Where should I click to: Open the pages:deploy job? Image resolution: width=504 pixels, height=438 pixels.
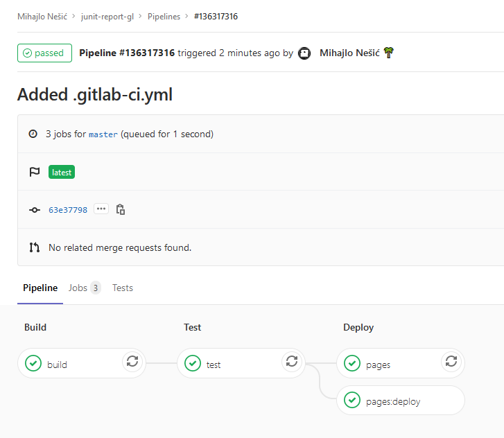[400, 401]
